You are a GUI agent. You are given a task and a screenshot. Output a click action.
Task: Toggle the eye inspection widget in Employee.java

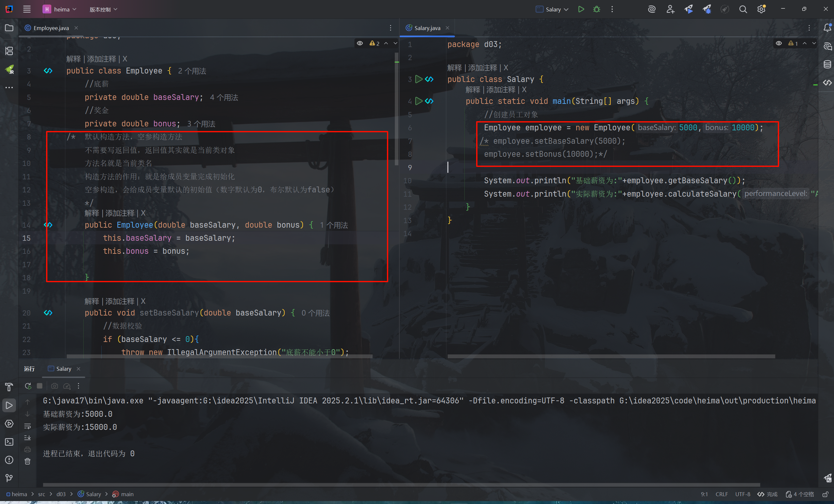point(360,43)
